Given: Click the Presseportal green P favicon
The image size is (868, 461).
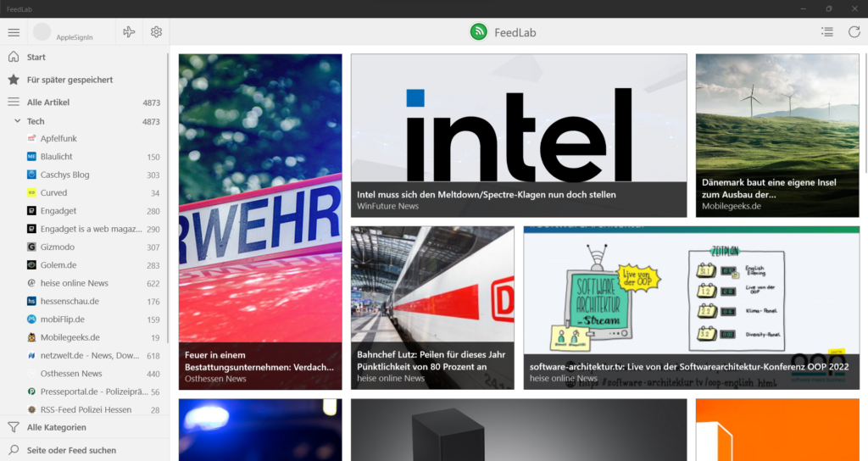Looking at the screenshot, I should 31,392.
